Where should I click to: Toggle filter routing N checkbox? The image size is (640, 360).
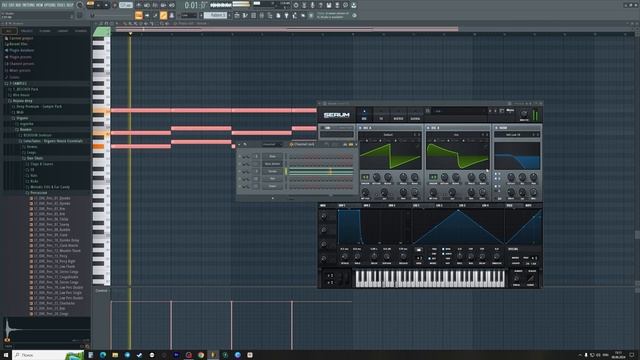click(x=496, y=186)
